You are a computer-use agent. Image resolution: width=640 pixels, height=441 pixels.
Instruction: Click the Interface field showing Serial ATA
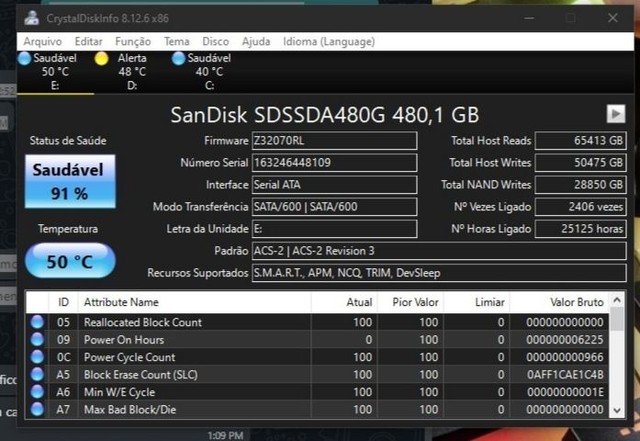tap(334, 185)
